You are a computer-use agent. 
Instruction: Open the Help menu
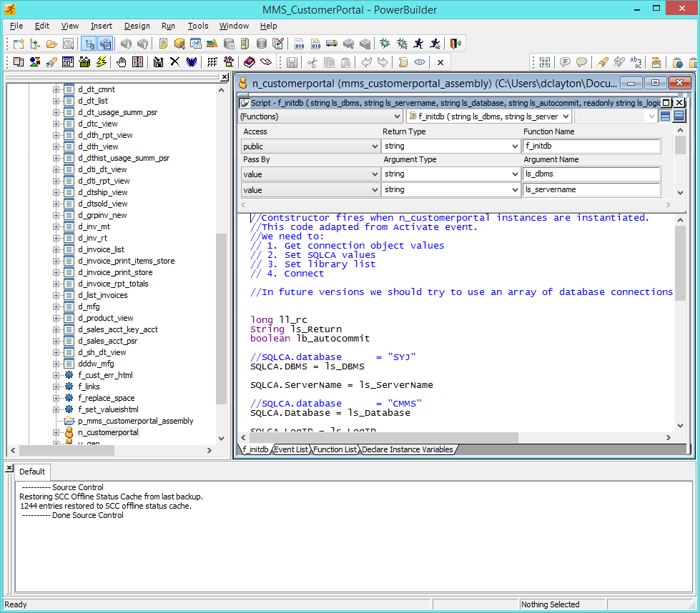pos(269,26)
